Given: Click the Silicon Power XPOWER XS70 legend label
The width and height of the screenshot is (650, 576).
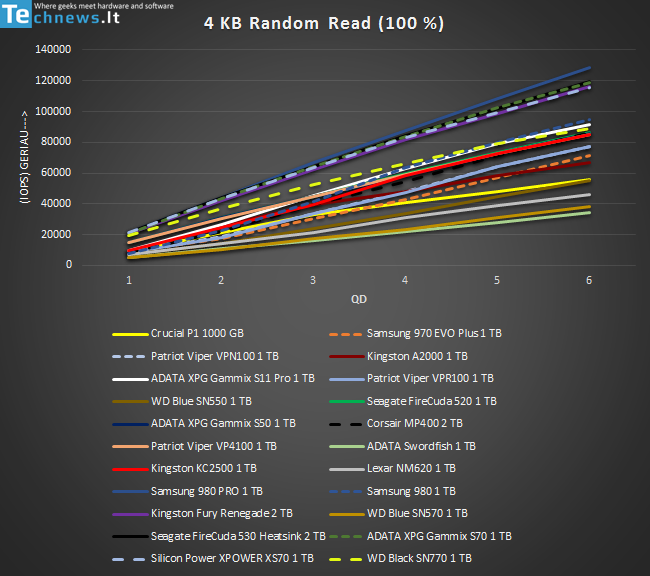Looking at the screenshot, I should pos(233,559).
